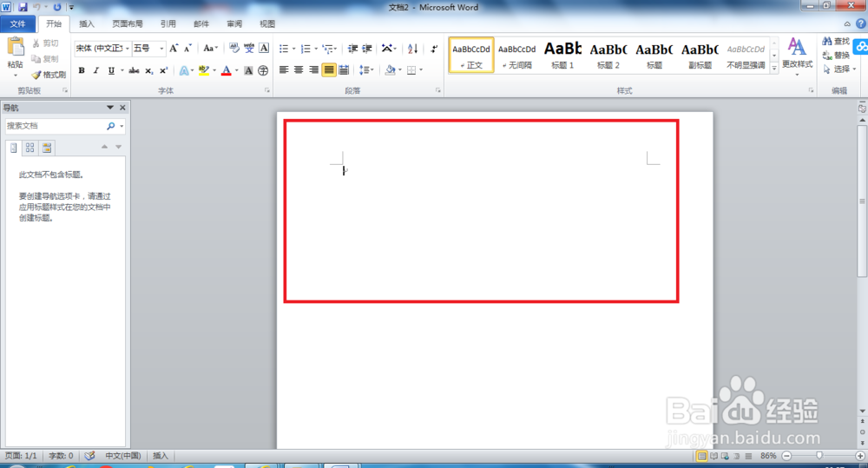Click the Find (查找) binoculars icon
Viewport: 868px width, 468px height.
click(x=827, y=42)
